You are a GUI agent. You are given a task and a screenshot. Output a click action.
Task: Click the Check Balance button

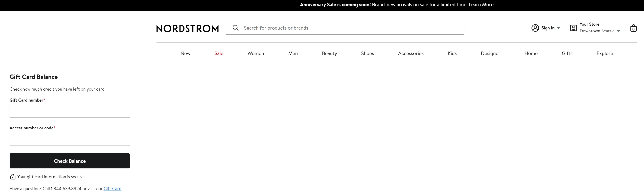click(70, 161)
